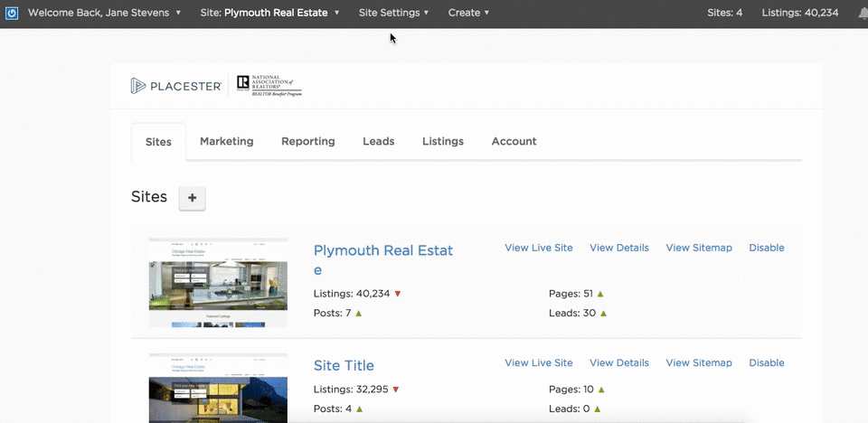Viewport: 868px width, 423px height.
Task: View Live Site for Plymouth Real Estate
Action: (539, 248)
